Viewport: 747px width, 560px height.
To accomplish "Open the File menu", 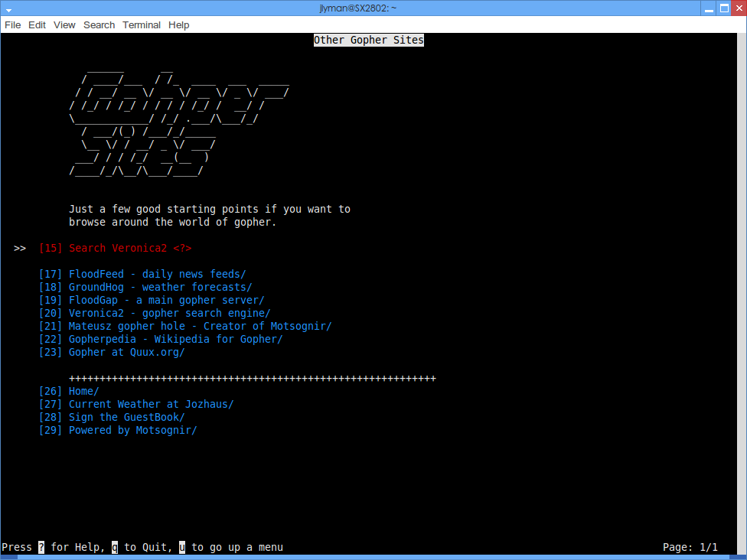I will [13, 25].
